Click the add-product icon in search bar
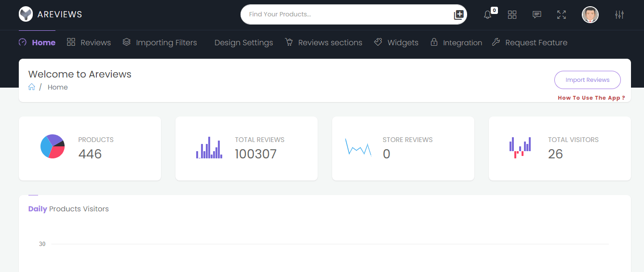This screenshot has width=644, height=272. coord(458,15)
